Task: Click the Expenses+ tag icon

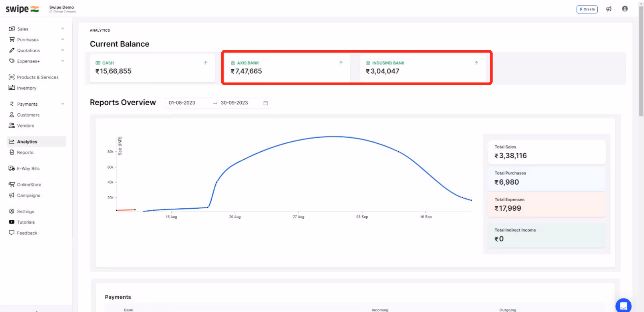Action: (x=12, y=61)
